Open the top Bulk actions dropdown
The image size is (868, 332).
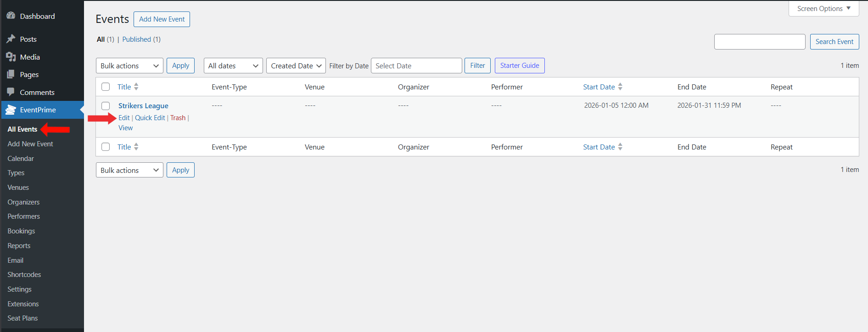tap(129, 66)
